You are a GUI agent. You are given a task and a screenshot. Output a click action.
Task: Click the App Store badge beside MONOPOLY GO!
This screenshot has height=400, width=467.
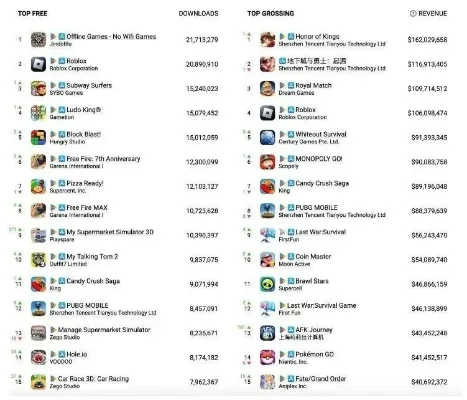click(x=291, y=159)
